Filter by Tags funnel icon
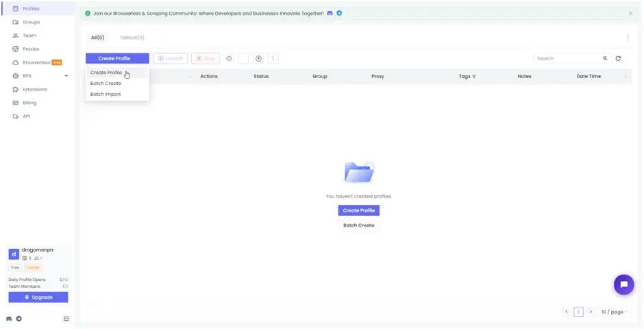This screenshot has width=644, height=329. pos(474,76)
